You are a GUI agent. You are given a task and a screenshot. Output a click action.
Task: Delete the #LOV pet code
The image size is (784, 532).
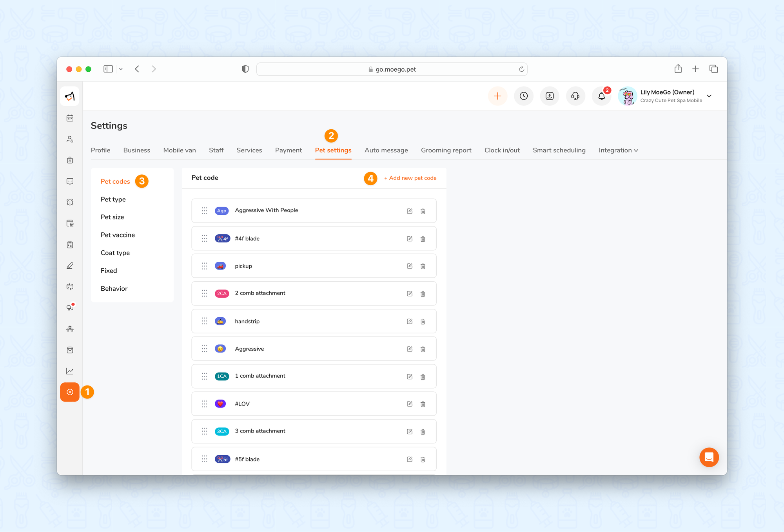tap(423, 404)
